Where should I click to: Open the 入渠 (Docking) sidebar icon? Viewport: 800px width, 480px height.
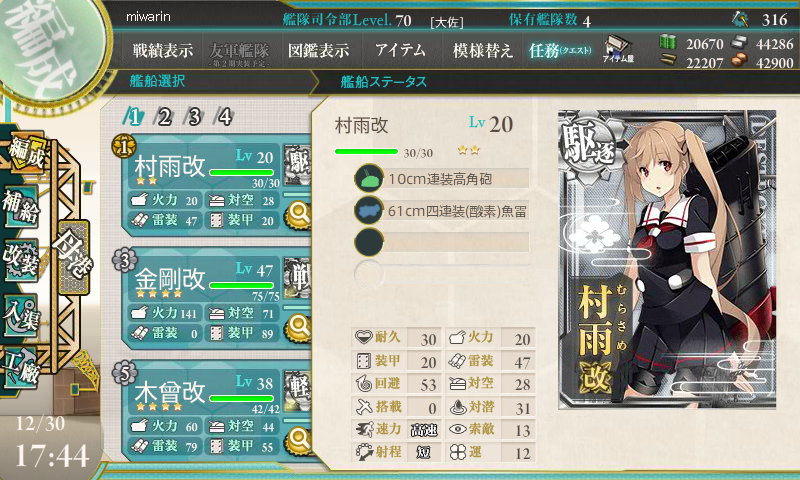click(21, 315)
